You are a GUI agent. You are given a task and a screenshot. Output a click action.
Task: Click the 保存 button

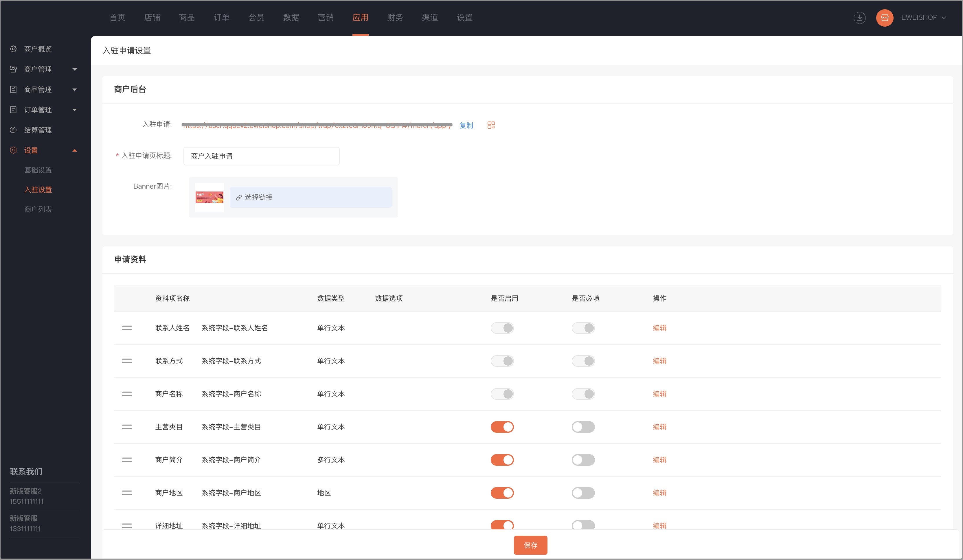coord(530,545)
